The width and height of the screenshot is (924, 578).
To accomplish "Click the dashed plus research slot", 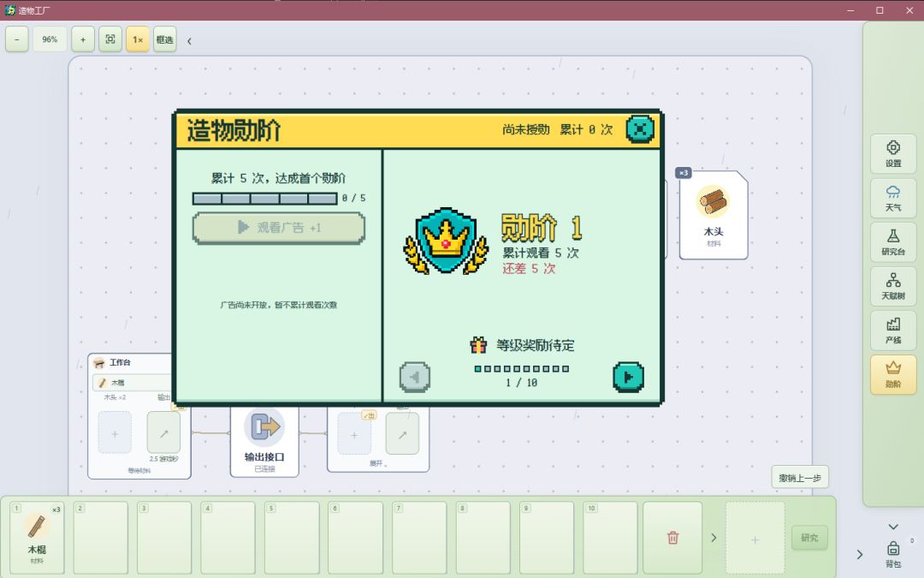I will [x=755, y=539].
